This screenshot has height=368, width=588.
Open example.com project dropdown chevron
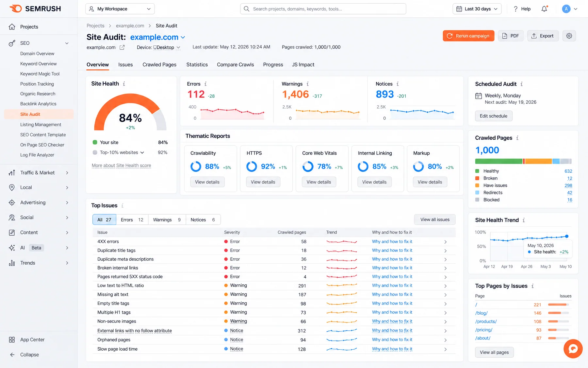pyautogui.click(x=183, y=38)
